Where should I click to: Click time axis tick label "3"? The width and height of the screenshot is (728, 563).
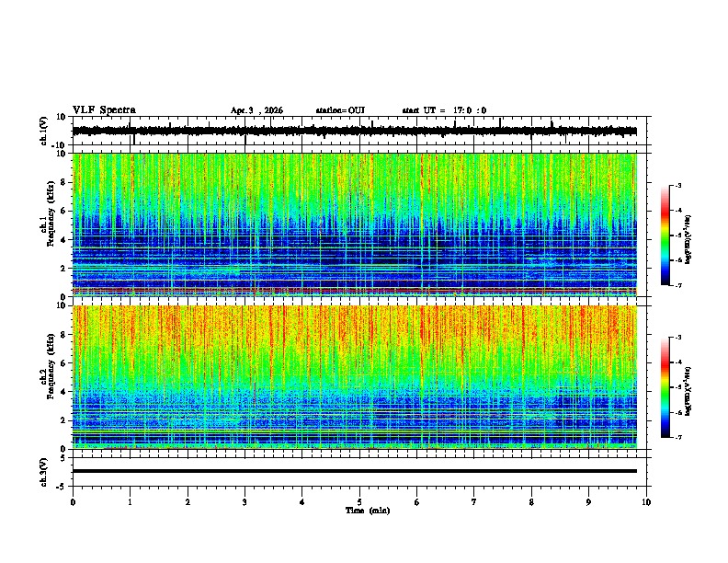coord(245,502)
